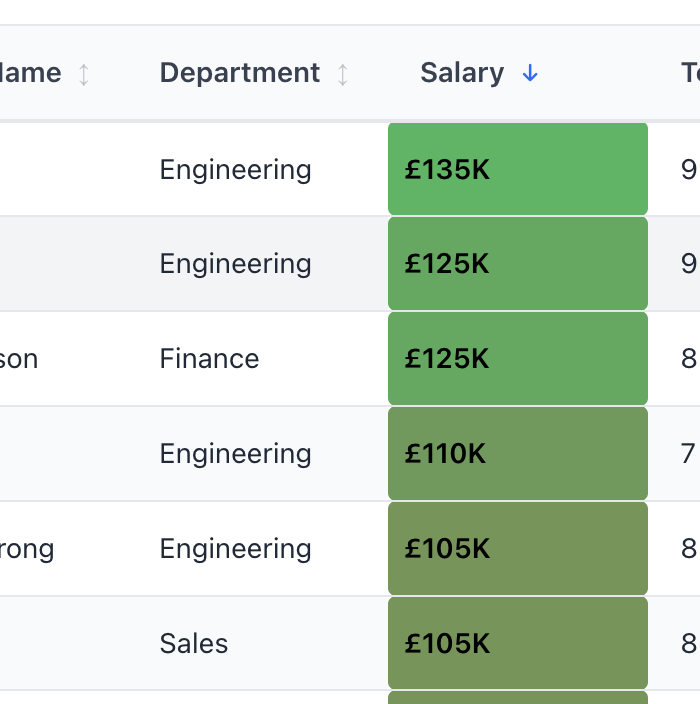Select the Sales department cell
700x704 pixels.
194,644
